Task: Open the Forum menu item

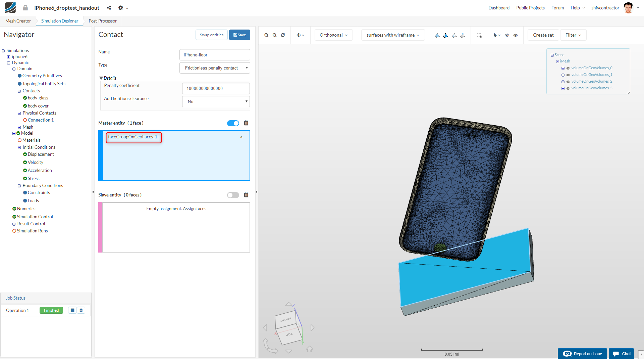Action: click(x=557, y=8)
